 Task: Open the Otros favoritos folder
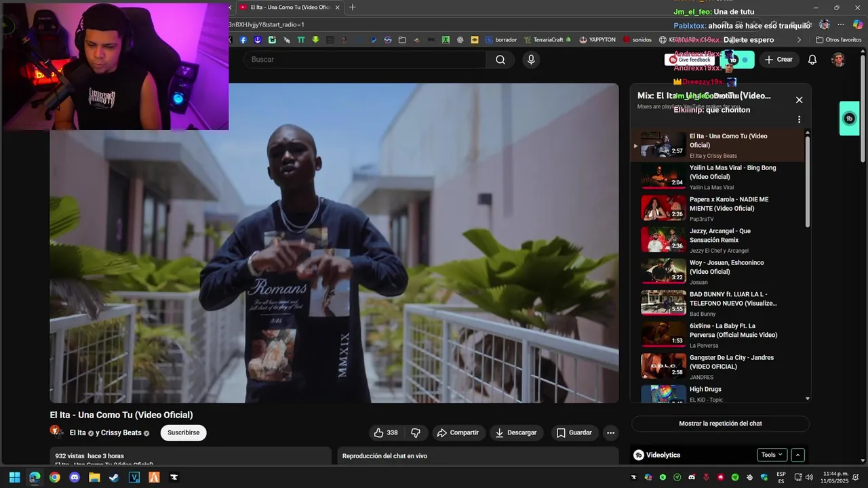tap(838, 40)
